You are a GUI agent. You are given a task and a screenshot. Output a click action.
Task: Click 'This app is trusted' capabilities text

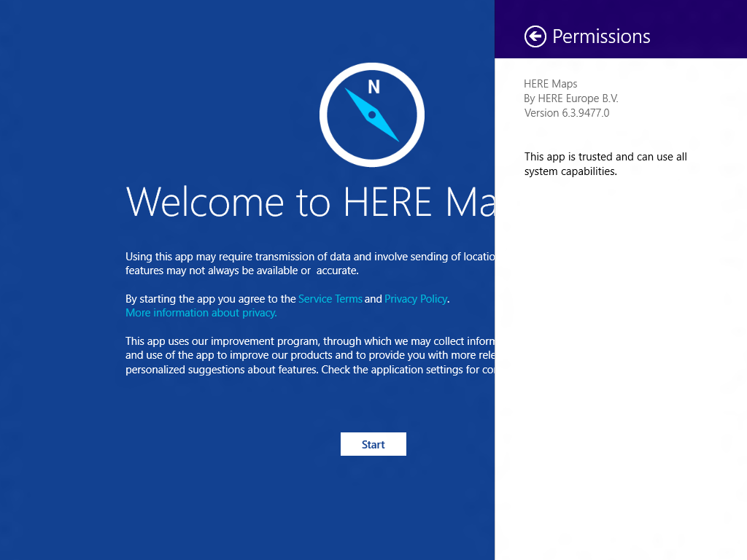pos(605,164)
